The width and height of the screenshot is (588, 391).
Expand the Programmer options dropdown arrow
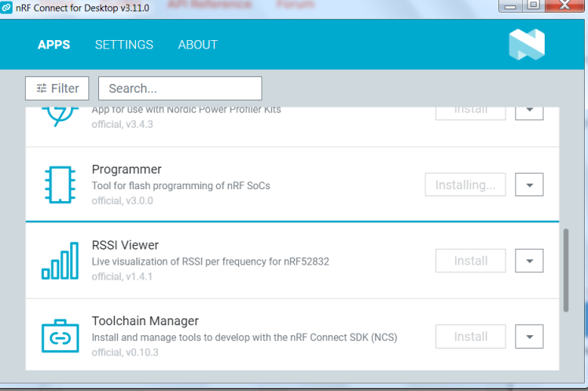point(529,185)
